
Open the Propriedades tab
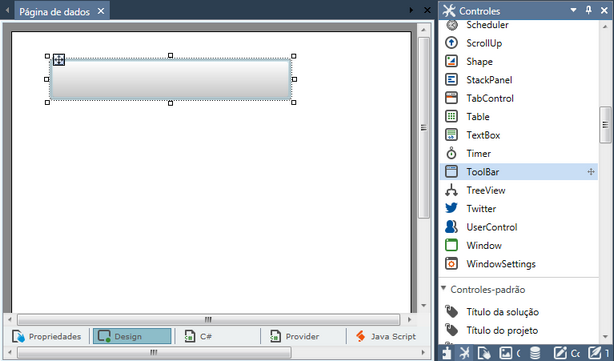47,336
